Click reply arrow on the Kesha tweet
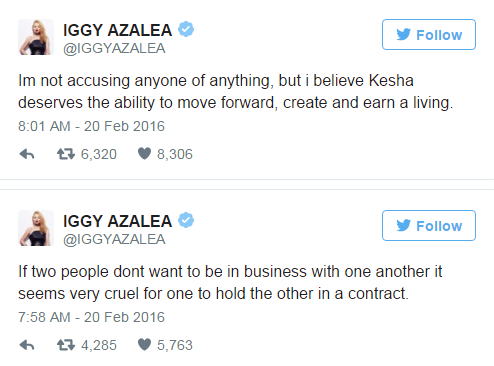Screen dimensions: 494x366 [x=27, y=154]
